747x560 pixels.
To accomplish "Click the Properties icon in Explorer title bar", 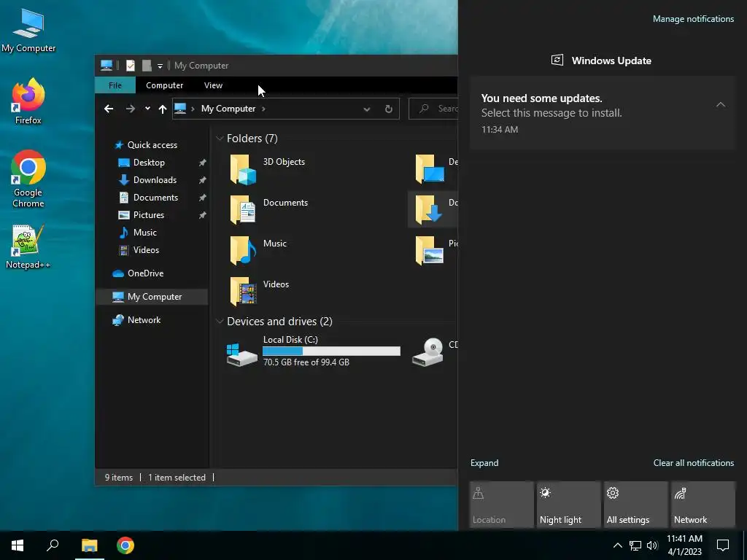I will 130,65.
